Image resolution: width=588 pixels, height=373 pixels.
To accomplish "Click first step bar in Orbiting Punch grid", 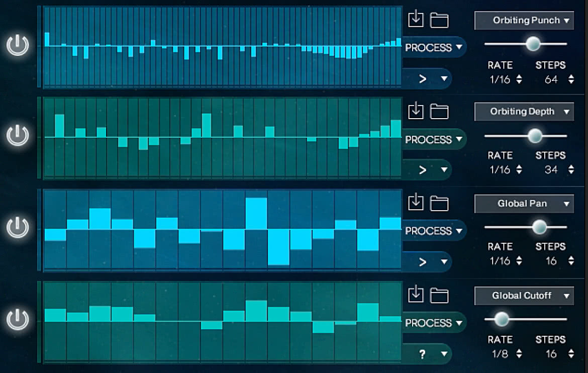I will [47, 39].
